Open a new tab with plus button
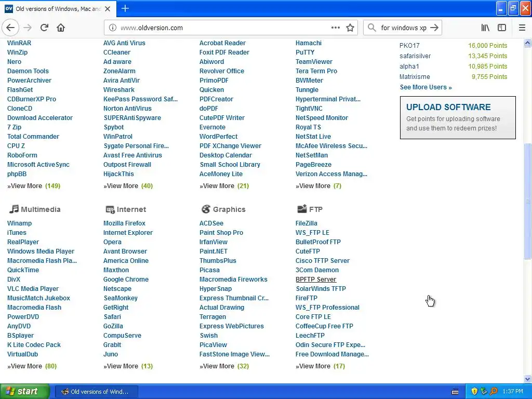Image resolution: width=532 pixels, height=399 pixels. coord(125,8)
